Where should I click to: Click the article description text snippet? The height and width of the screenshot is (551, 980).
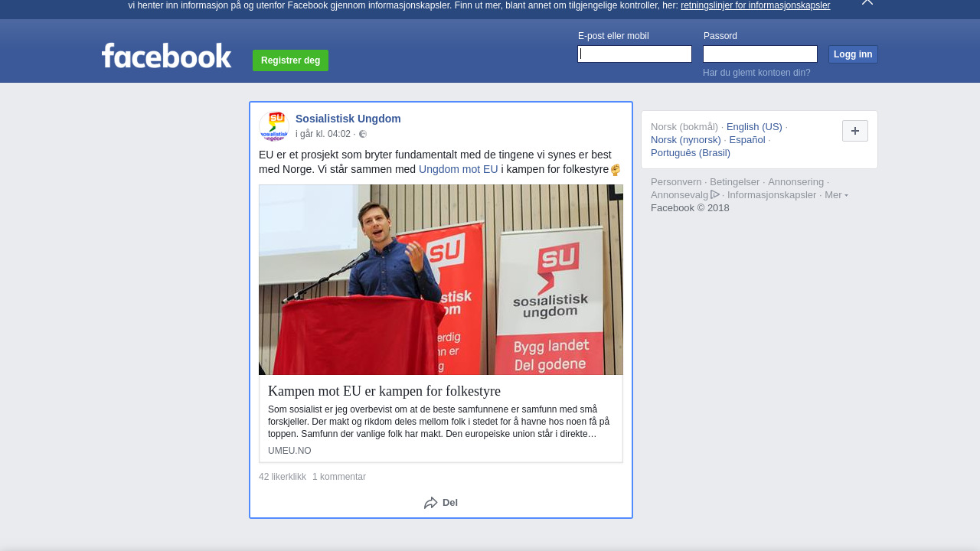click(439, 422)
